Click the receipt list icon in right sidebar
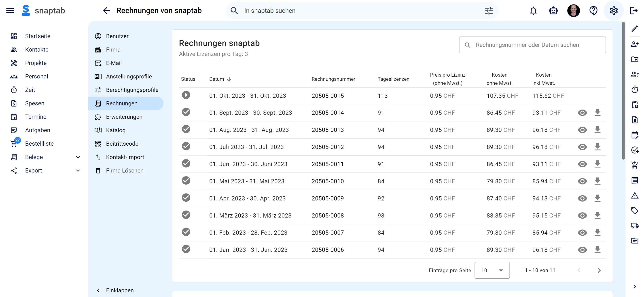Image resolution: width=644 pixels, height=297 pixels. (x=635, y=180)
